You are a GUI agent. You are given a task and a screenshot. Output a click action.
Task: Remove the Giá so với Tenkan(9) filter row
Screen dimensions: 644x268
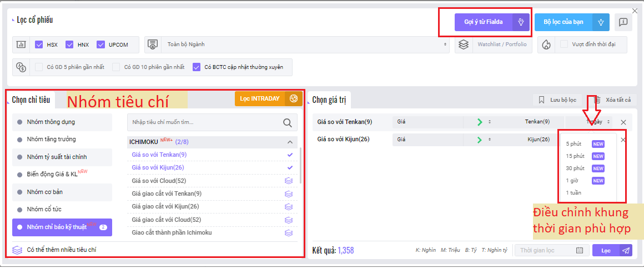point(623,122)
